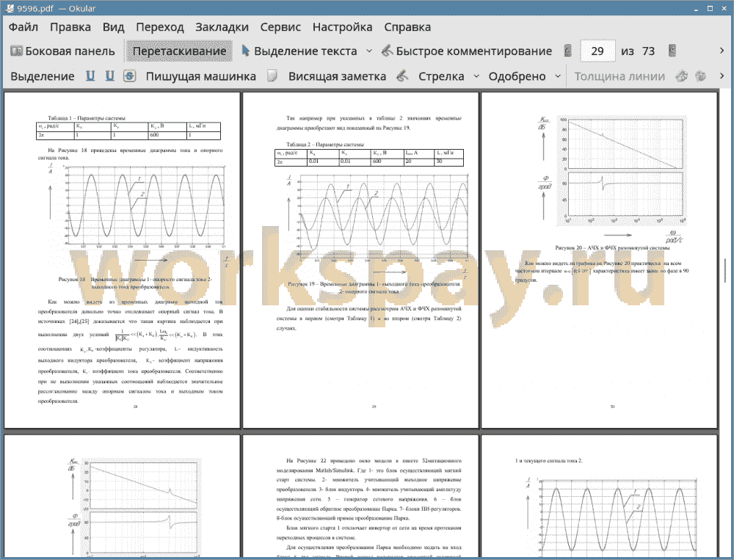This screenshot has height=560, width=734.
Task: Click the Толщина линии line width control
Action: [619, 76]
